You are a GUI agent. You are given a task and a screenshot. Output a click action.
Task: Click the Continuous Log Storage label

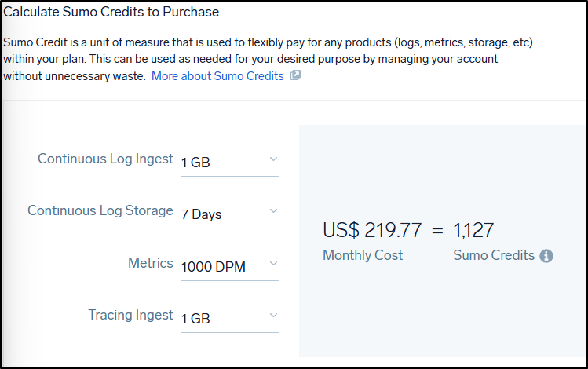(x=100, y=210)
